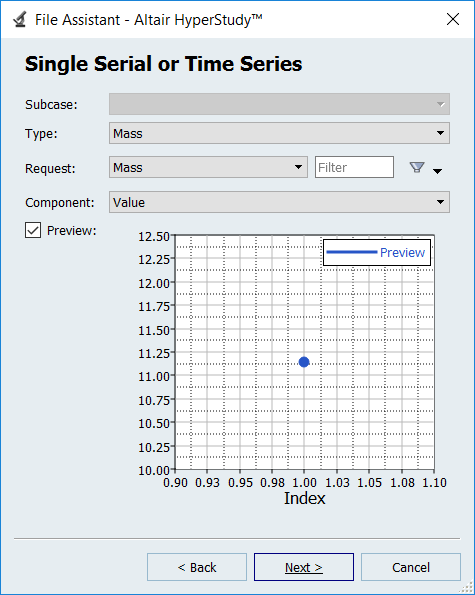Click the disabled Subcase dropdown
This screenshot has width=475, height=595.
(279, 104)
